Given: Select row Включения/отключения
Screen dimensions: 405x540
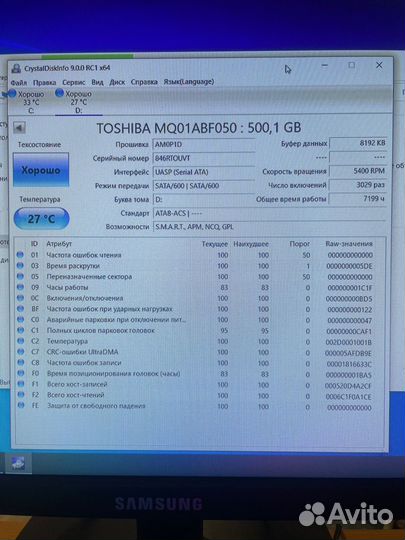Looking at the screenshot, I should coord(199,298).
